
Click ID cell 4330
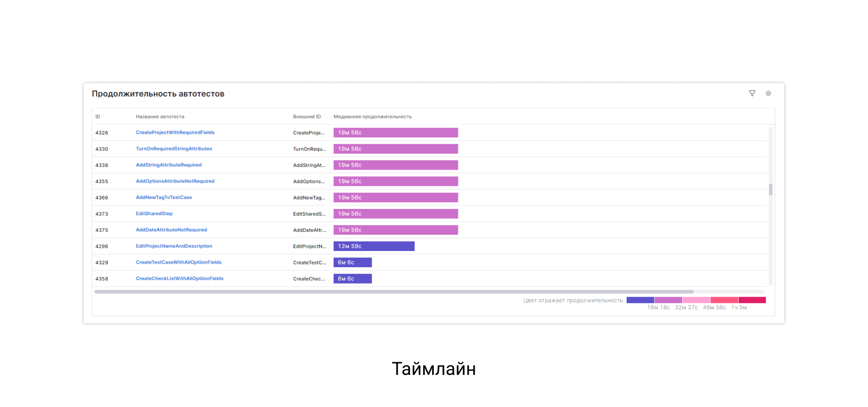[102, 149]
